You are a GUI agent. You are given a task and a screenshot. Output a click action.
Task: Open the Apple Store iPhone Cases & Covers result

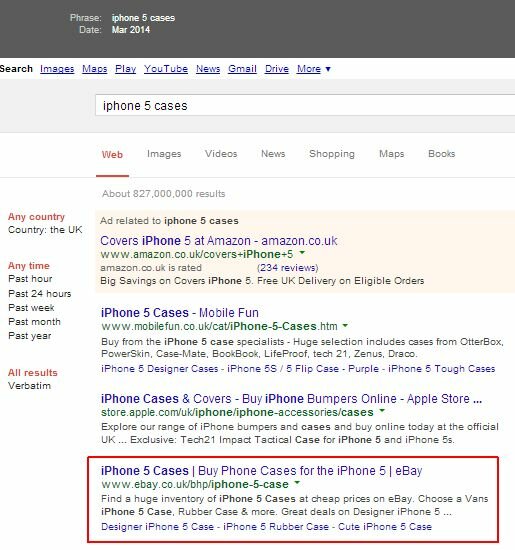(x=292, y=399)
